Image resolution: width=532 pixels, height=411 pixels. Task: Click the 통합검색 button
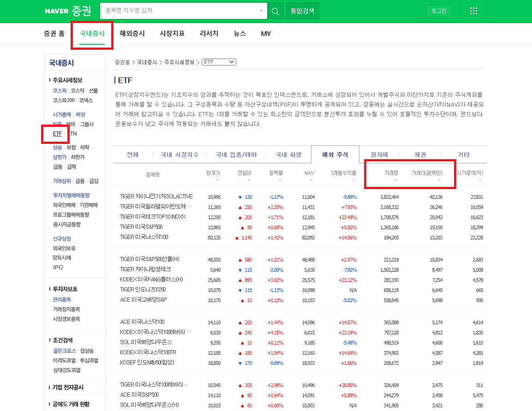[302, 11]
